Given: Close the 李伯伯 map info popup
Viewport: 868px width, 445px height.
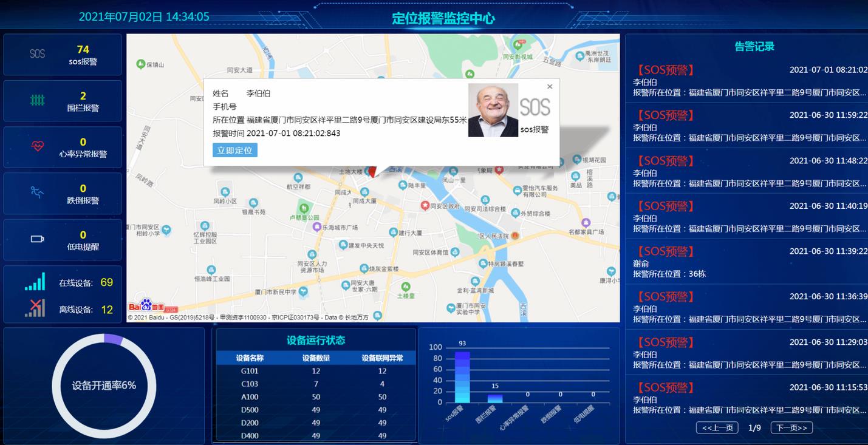Looking at the screenshot, I should [550, 86].
